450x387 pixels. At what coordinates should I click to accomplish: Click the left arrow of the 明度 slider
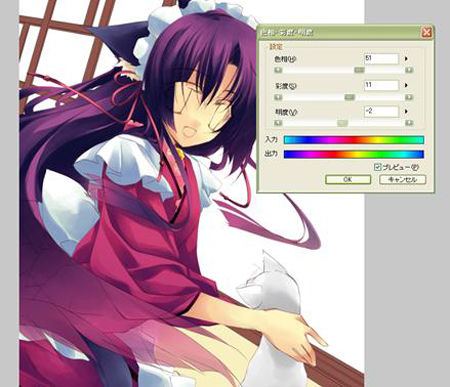tap(278, 123)
